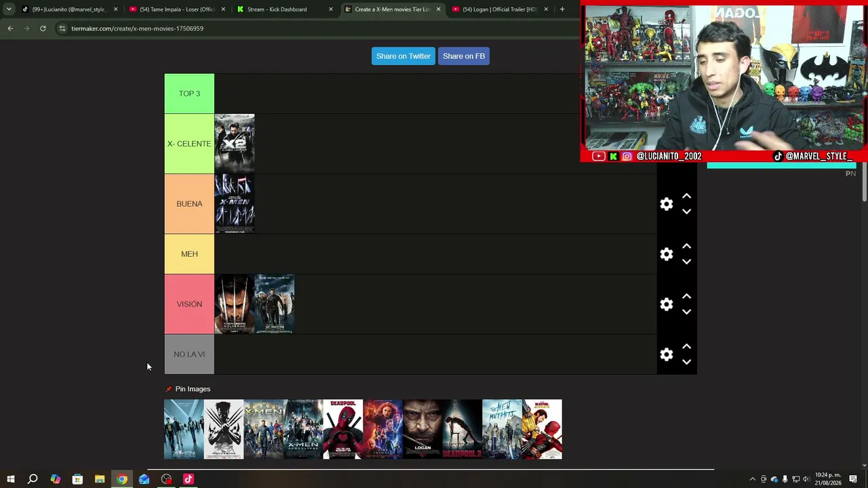Open File Explorer from the taskbar

point(100,479)
